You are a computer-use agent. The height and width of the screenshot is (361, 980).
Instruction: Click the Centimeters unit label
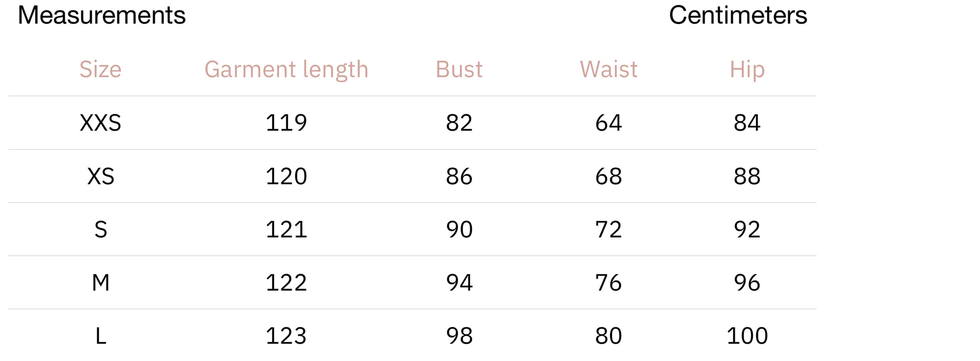[x=738, y=15]
